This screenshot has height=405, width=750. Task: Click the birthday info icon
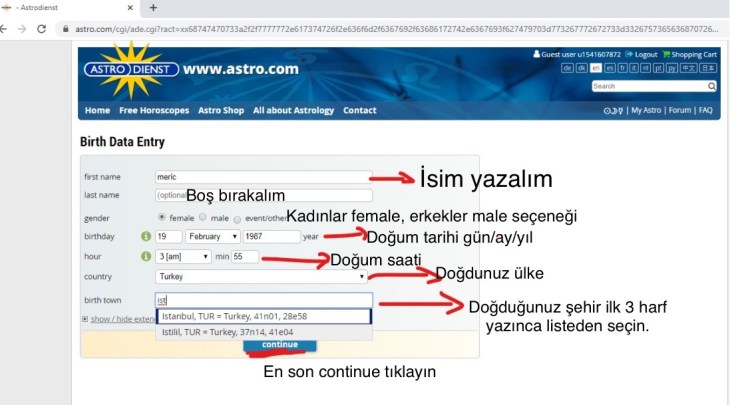coord(146,236)
